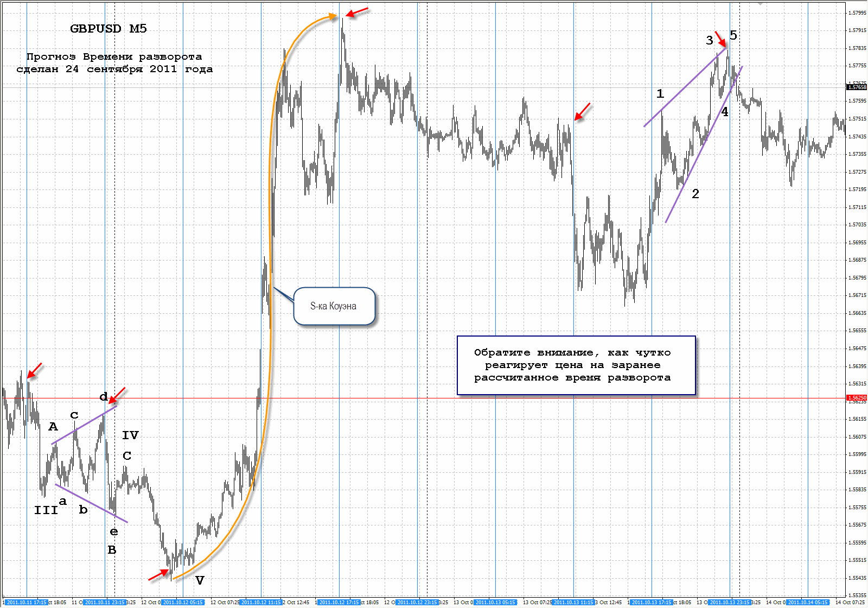Click the Roman numeral IV wave label
868x608 pixels.
tap(130, 435)
